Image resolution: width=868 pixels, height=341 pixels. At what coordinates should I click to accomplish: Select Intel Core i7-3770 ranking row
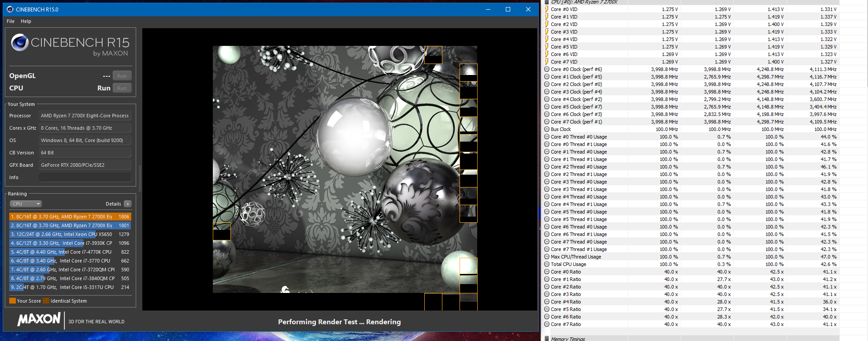[70, 261]
